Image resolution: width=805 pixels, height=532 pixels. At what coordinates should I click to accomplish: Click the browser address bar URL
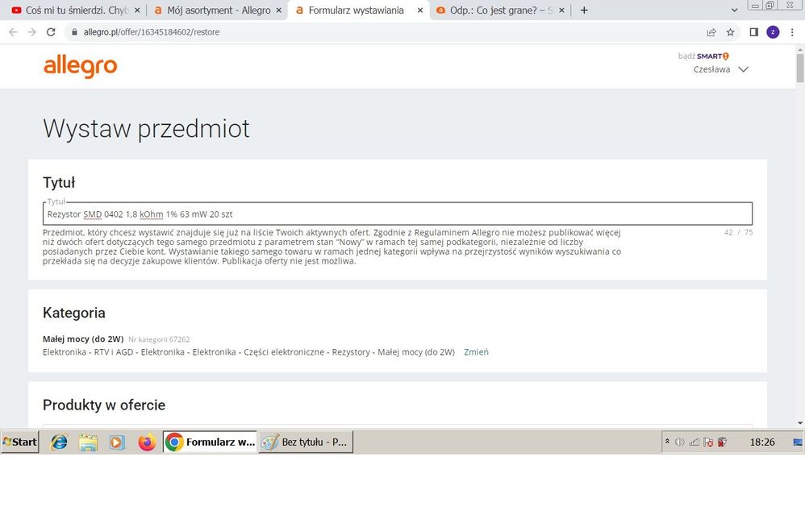152,31
